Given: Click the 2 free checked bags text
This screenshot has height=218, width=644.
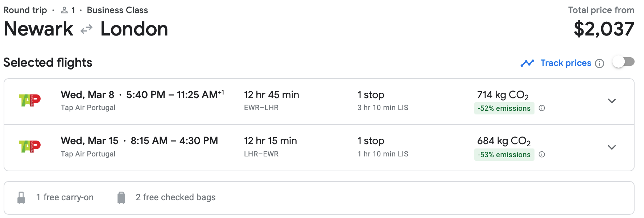Looking at the screenshot, I should pos(176,197).
